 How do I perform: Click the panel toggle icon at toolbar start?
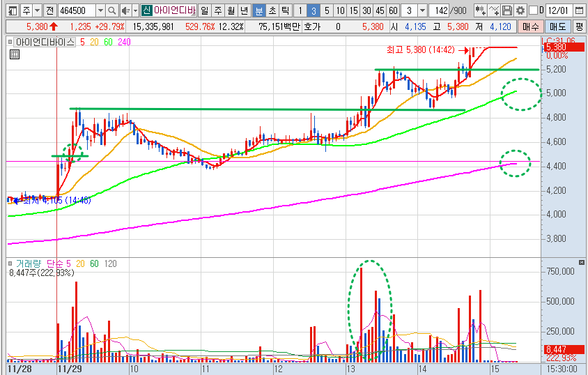coord(13,10)
